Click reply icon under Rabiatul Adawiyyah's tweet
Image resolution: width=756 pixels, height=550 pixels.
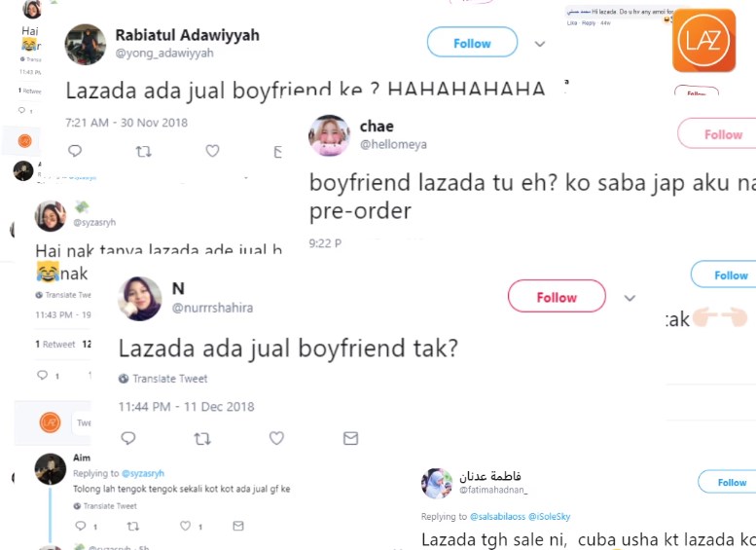click(x=75, y=151)
